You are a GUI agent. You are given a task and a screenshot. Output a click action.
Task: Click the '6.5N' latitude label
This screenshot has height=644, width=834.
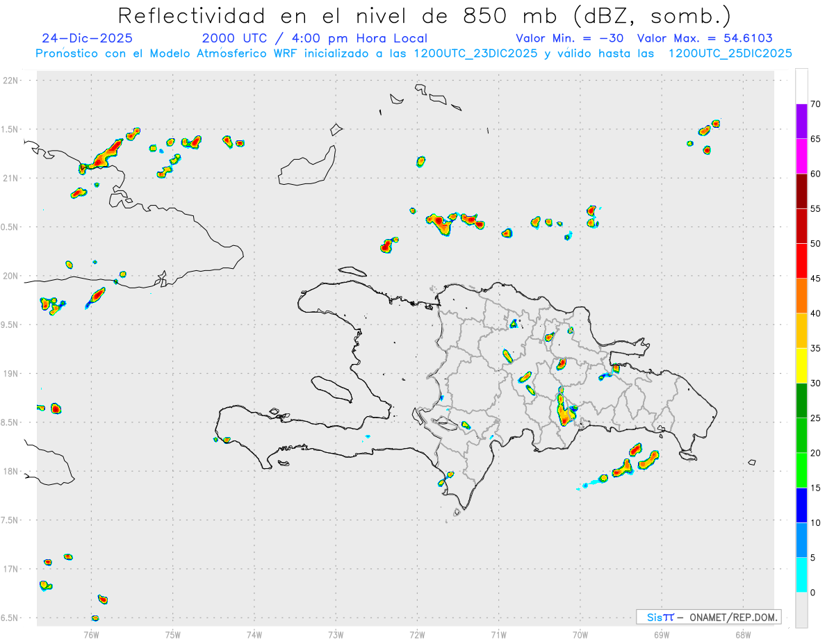(x=10, y=618)
